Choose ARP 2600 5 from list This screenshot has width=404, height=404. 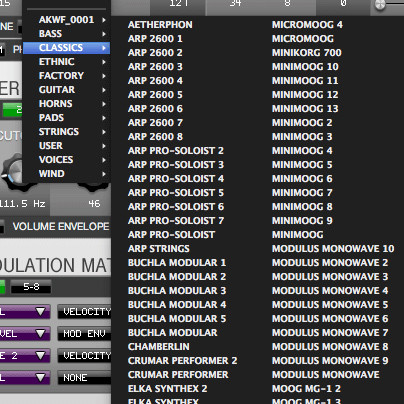click(x=155, y=95)
